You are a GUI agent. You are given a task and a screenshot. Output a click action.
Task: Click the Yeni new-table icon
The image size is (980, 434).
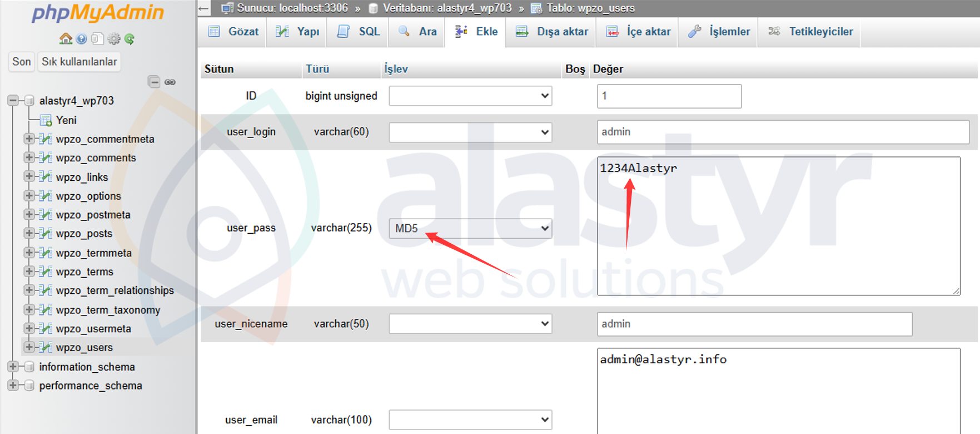[46, 120]
